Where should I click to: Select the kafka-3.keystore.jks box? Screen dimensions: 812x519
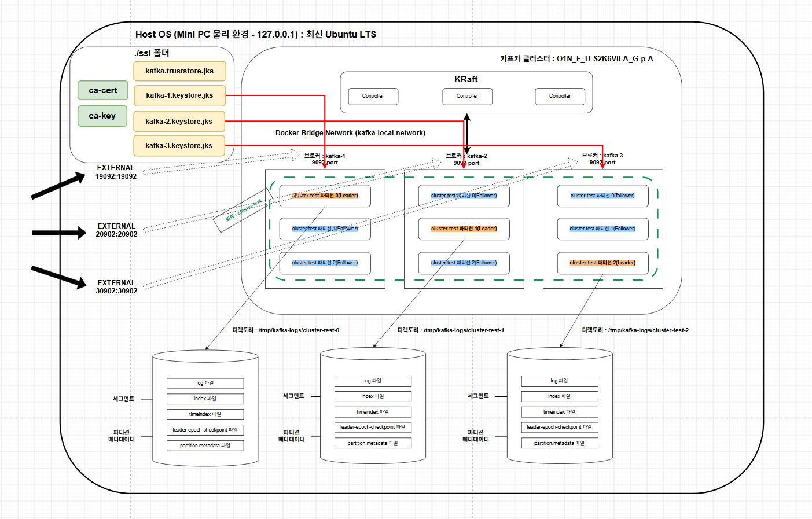pos(179,146)
